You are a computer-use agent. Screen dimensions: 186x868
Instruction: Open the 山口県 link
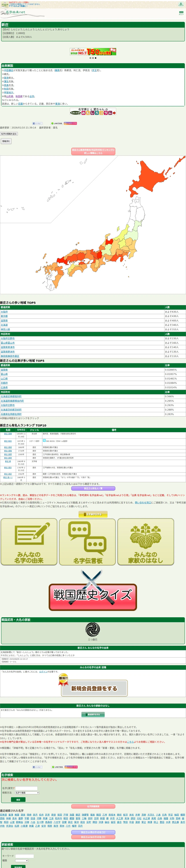(x=4, y=378)
